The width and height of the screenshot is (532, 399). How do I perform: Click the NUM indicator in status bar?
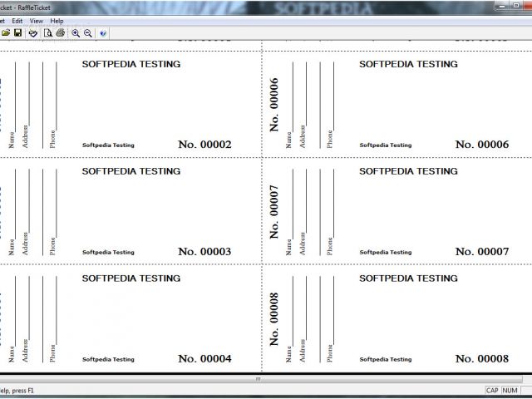pyautogui.click(x=510, y=391)
